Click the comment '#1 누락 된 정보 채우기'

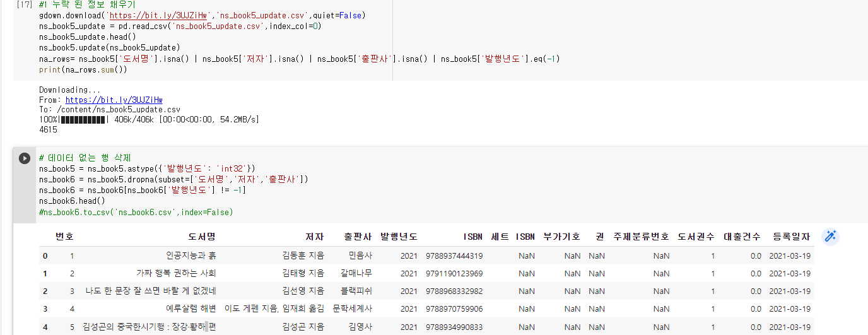(x=87, y=4)
